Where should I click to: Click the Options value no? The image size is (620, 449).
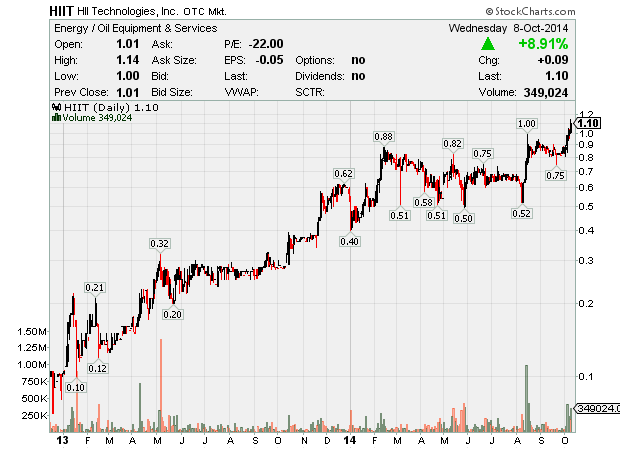[358, 60]
